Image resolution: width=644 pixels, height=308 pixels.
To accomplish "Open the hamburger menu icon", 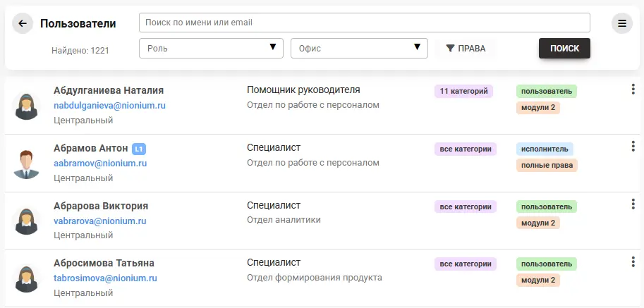I will click(x=621, y=24).
